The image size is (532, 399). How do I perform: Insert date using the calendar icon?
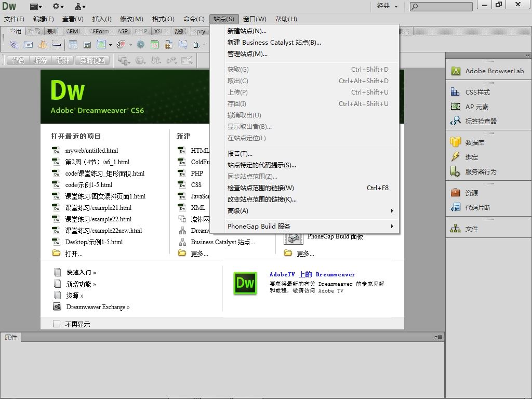point(155,45)
